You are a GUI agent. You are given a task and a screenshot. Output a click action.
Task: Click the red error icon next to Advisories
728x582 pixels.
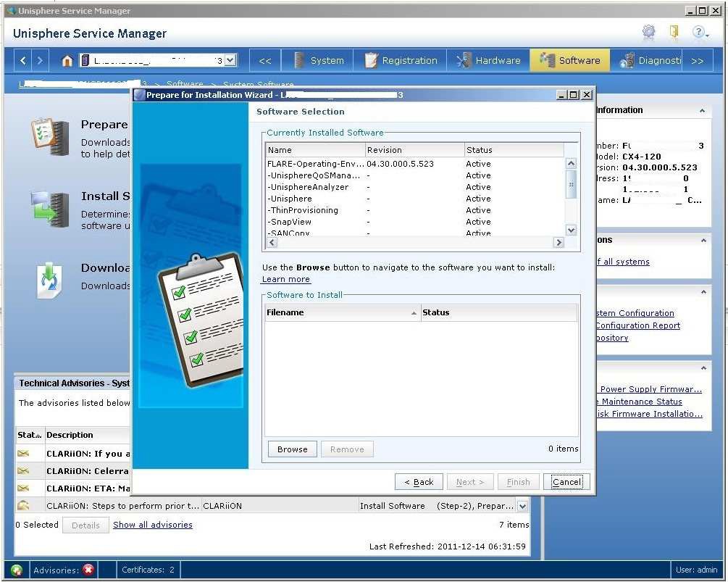[88, 570]
